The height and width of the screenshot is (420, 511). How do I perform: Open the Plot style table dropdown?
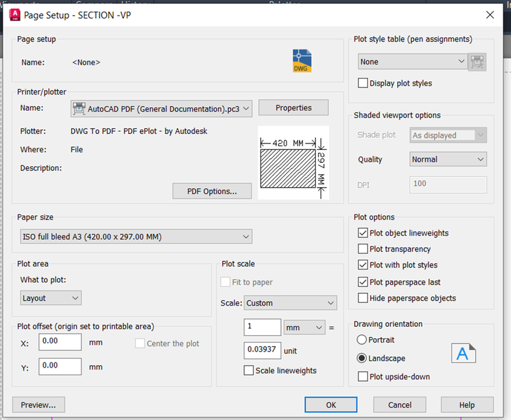pos(413,61)
